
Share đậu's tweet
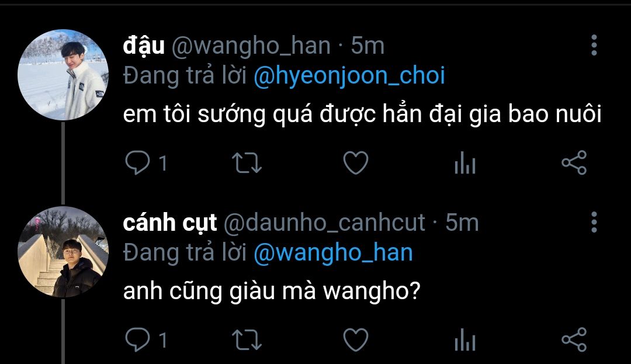point(574,162)
